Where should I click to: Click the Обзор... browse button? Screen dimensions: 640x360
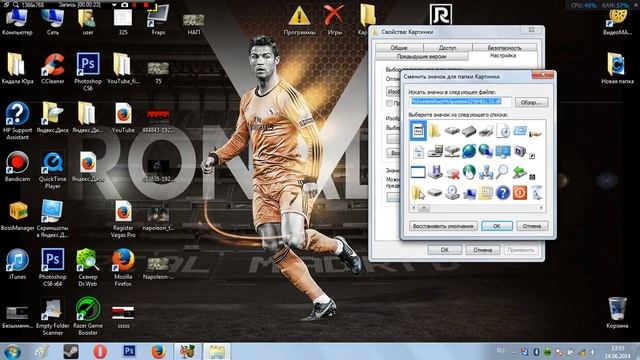(531, 102)
